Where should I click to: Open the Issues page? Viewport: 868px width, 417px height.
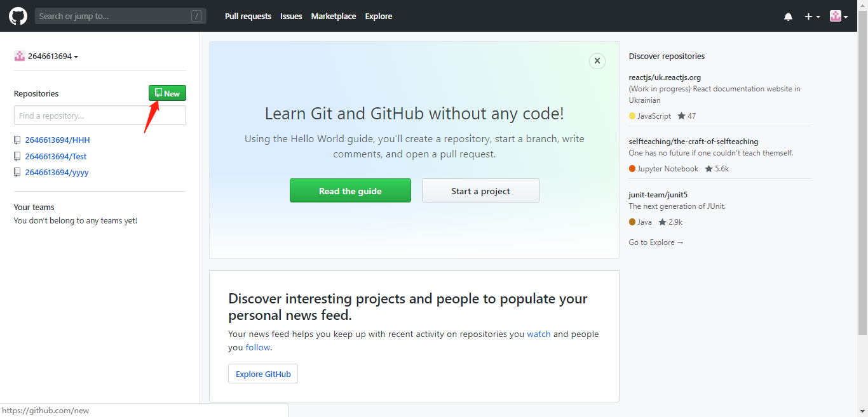(x=291, y=17)
